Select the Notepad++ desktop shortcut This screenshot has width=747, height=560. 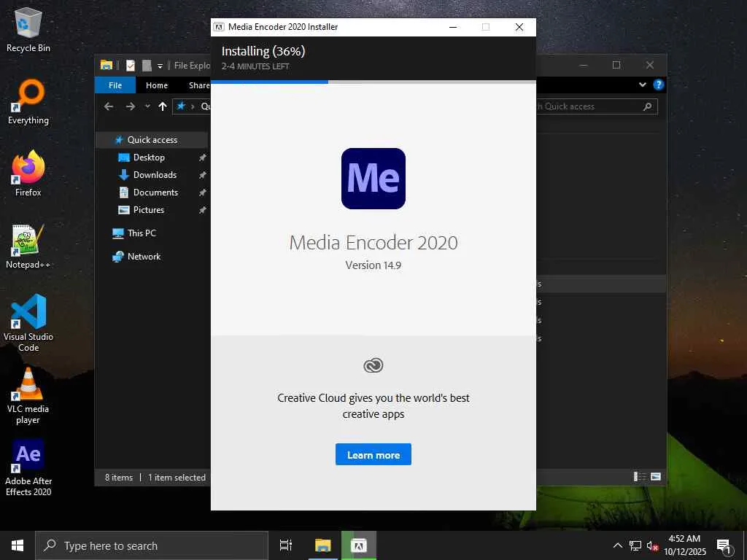tap(28, 246)
